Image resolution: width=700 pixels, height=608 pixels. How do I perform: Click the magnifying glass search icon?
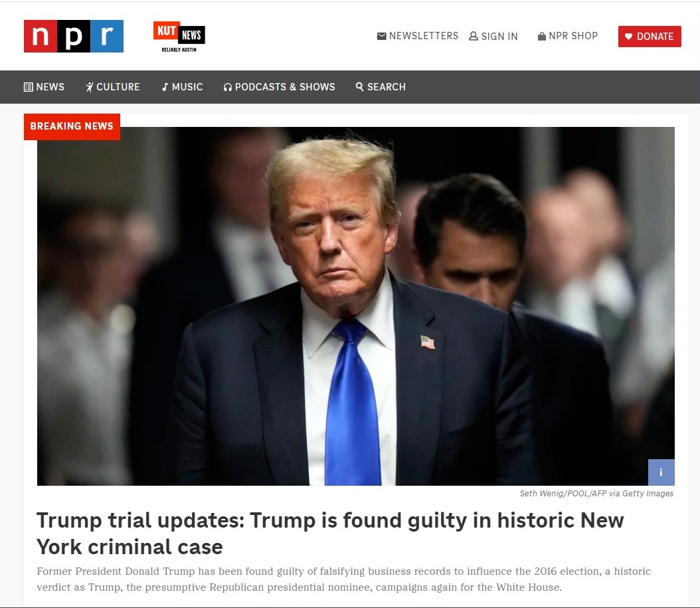[x=360, y=86]
